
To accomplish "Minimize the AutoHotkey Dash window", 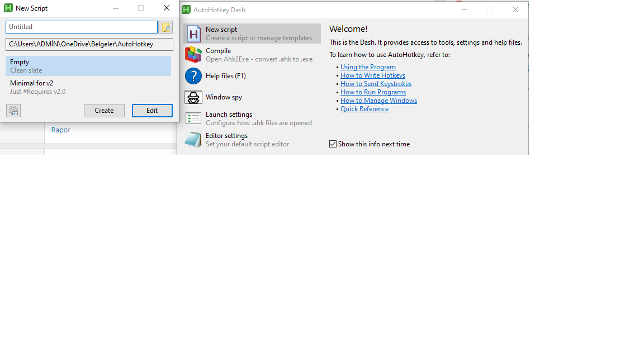I will tap(465, 9).
